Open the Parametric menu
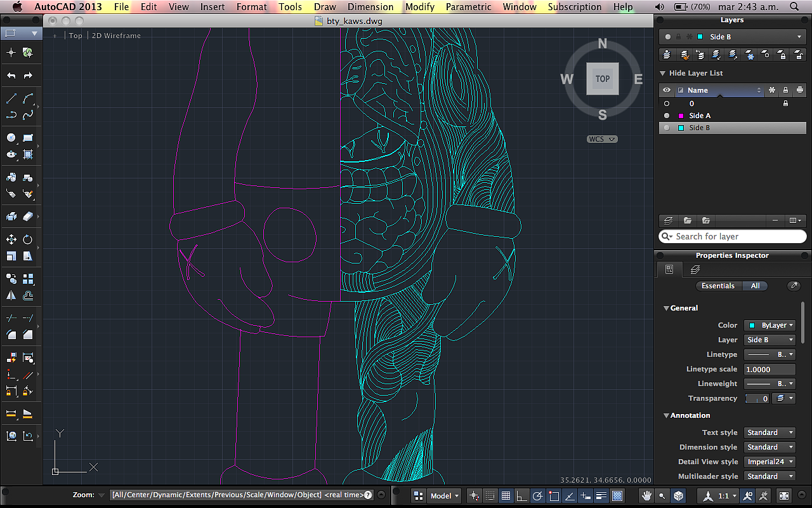812x508 pixels. coord(468,7)
